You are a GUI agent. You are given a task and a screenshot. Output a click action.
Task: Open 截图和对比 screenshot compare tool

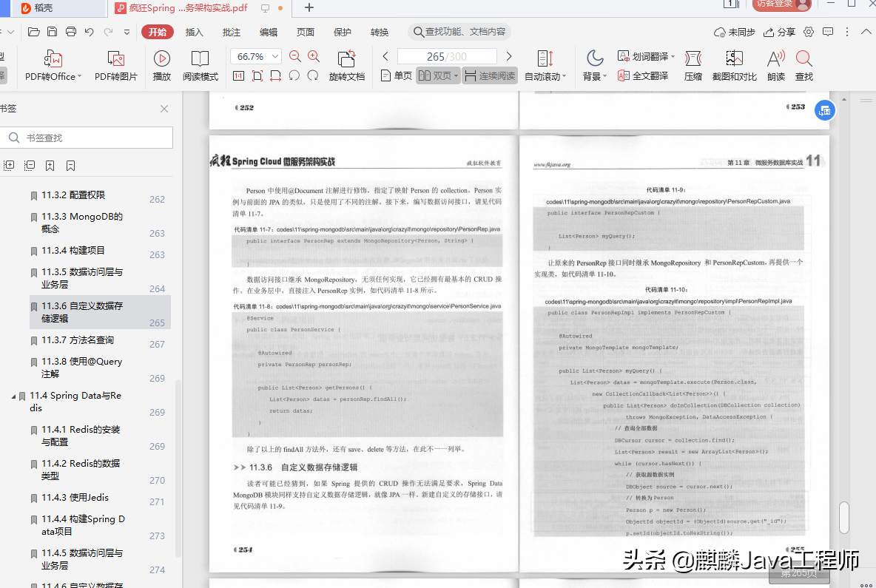click(x=734, y=65)
